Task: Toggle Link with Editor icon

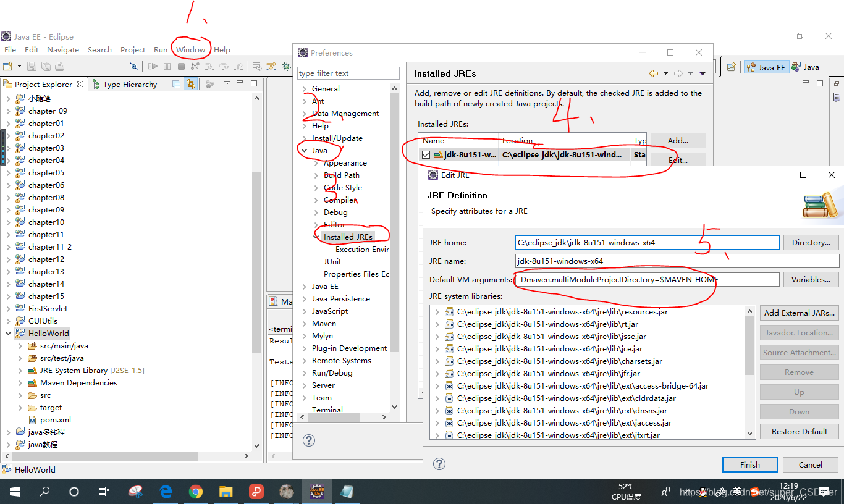Action: pyautogui.click(x=191, y=84)
